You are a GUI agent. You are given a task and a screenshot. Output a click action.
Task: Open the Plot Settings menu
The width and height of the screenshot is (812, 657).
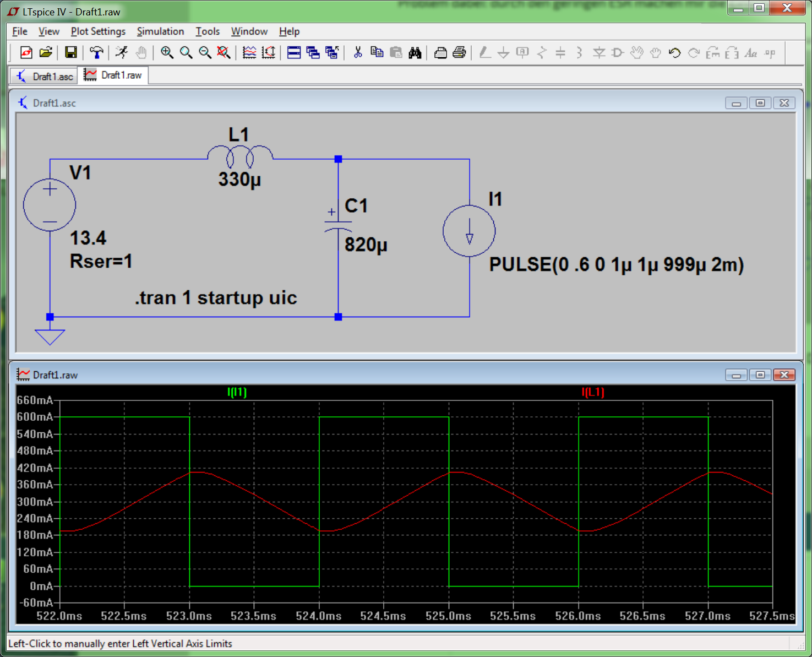[98, 31]
